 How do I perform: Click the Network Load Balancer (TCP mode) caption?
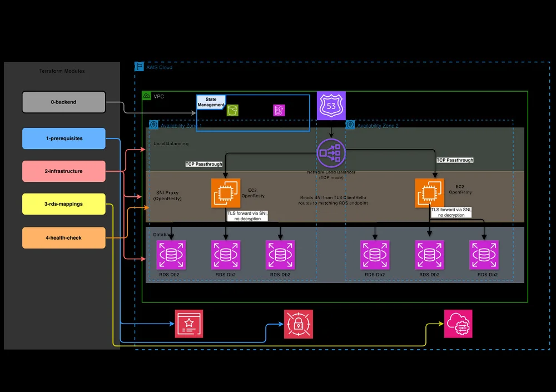pyautogui.click(x=331, y=175)
